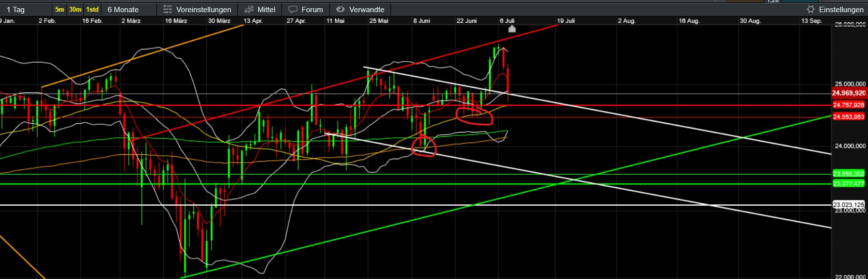
Task: Click the 23.023,125 white level label
Action: tap(849, 205)
